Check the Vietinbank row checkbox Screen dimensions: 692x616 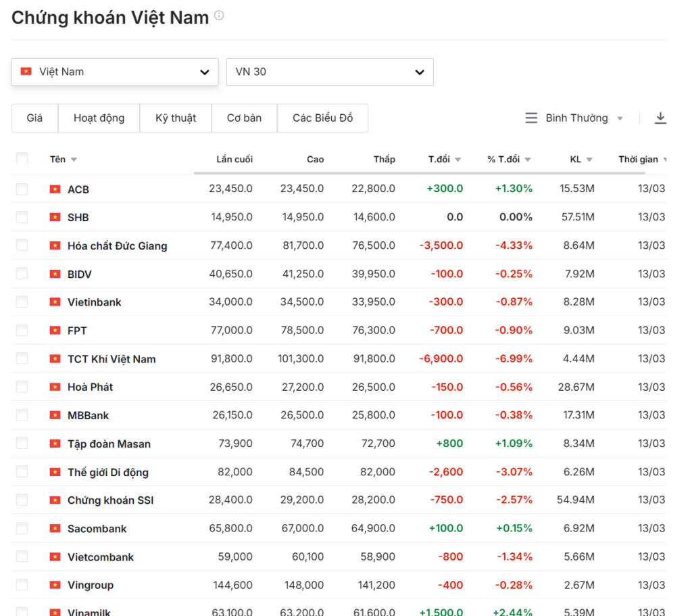[x=22, y=302]
